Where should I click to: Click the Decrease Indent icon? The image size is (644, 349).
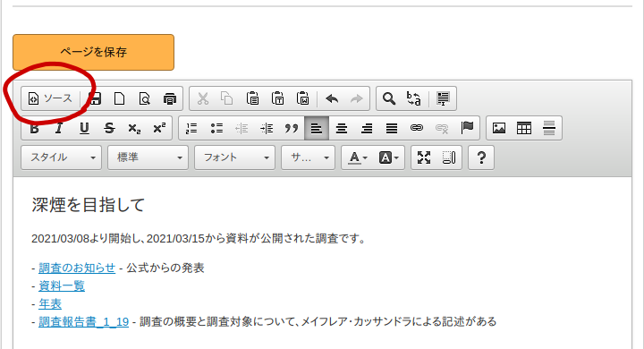241,128
